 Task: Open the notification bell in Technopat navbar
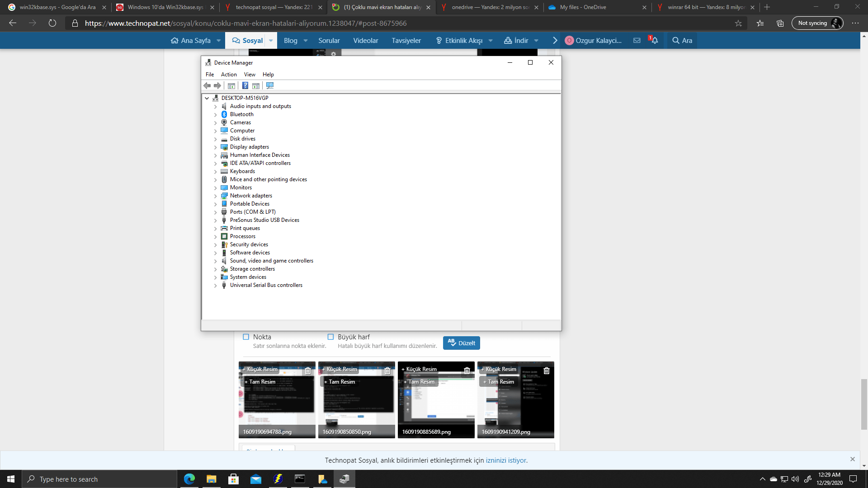tap(654, 41)
